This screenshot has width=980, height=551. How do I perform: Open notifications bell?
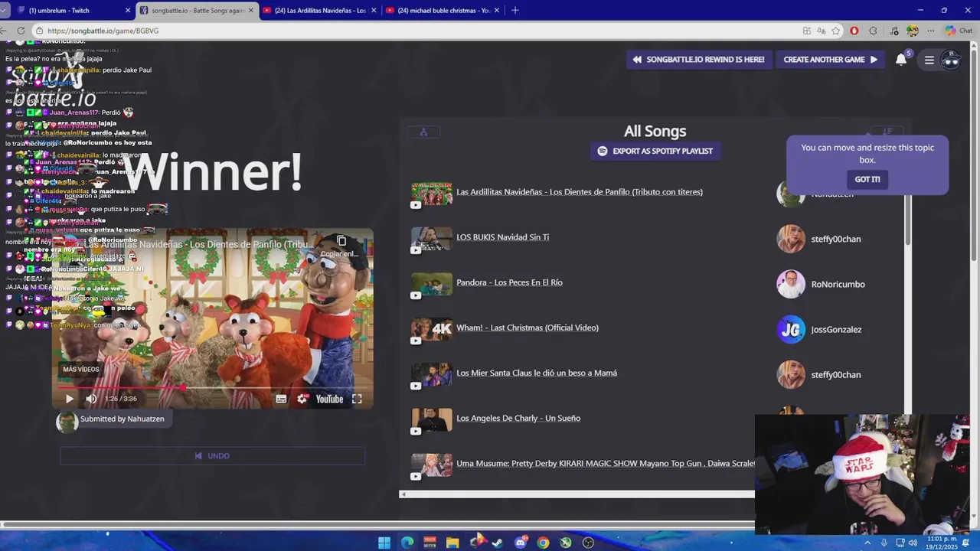tap(901, 60)
